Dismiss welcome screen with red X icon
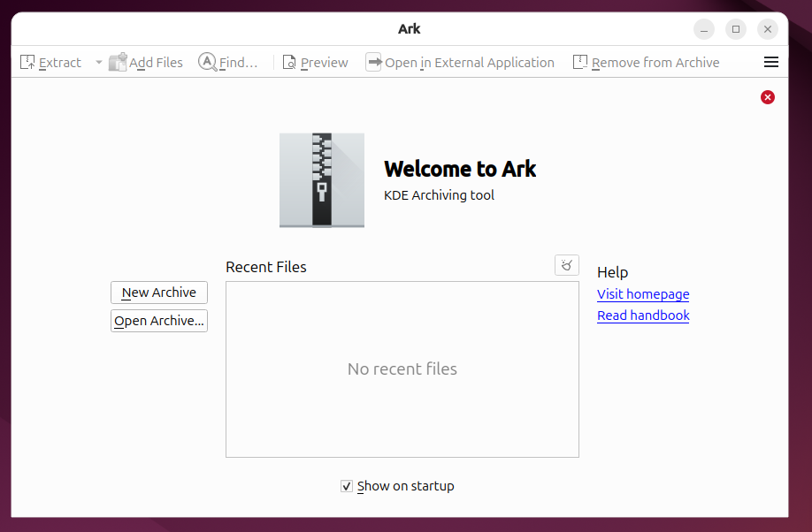This screenshot has width=812, height=532. [x=767, y=97]
